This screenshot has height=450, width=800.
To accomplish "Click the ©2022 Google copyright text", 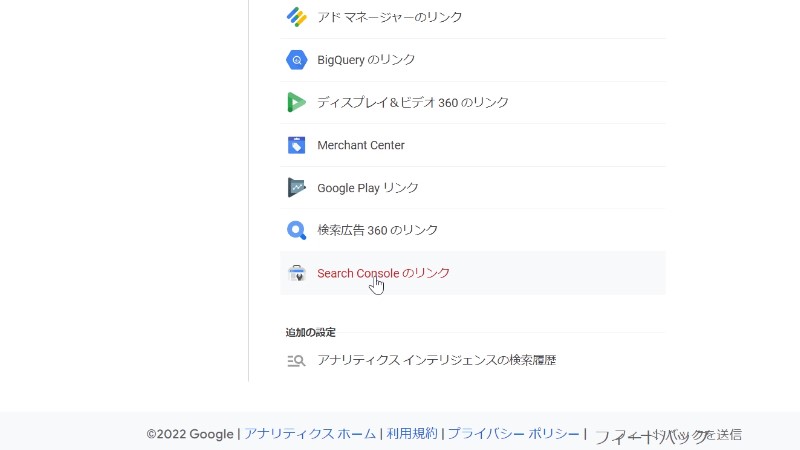I will coord(190,434).
